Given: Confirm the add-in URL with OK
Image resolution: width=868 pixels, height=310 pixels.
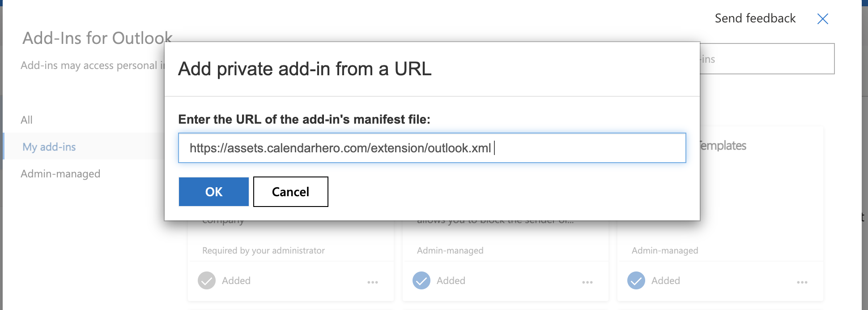Looking at the screenshot, I should click(x=213, y=192).
